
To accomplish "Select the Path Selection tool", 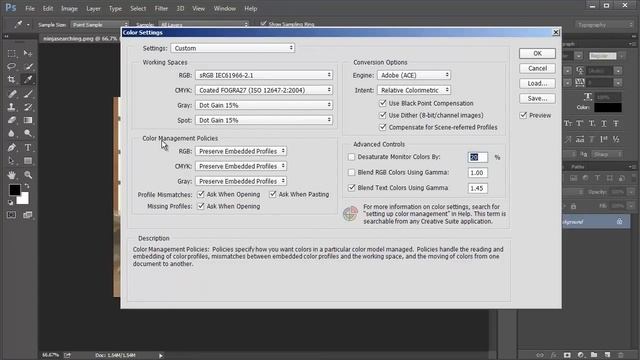I will click(x=11, y=160).
